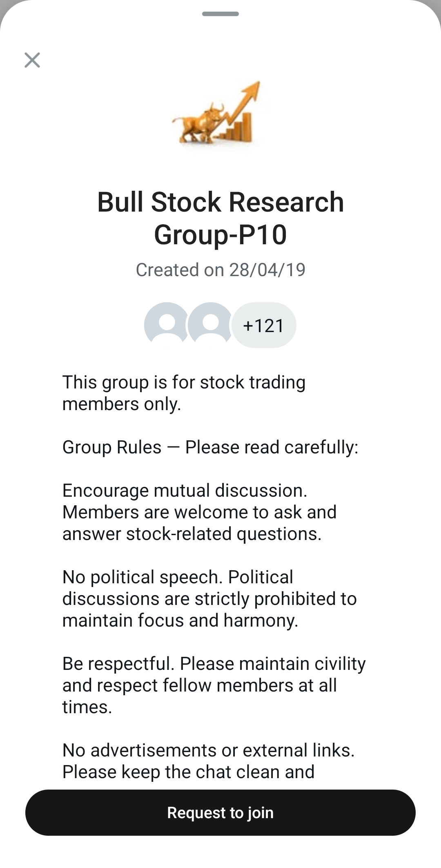Tap the Created on 28/04/19 text
This screenshot has width=441, height=868.
pyautogui.click(x=220, y=270)
